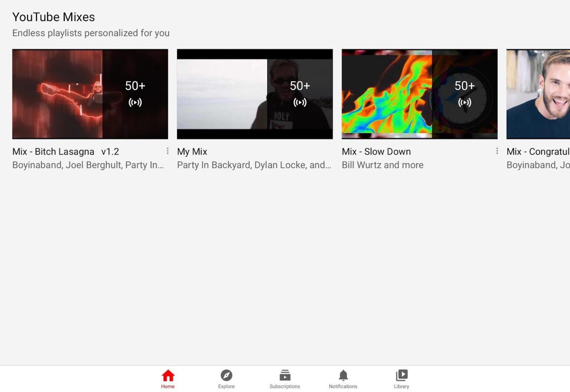The image size is (570, 392).
Task: Click the mix playback icon on Bitch Lasagna thumbnail
Action: point(135,102)
